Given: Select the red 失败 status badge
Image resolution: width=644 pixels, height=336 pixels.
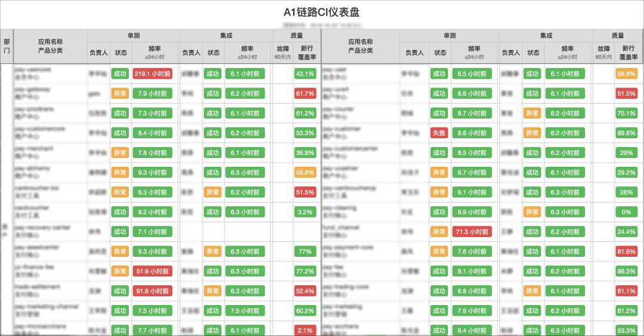Looking at the screenshot, I should coord(439,133).
